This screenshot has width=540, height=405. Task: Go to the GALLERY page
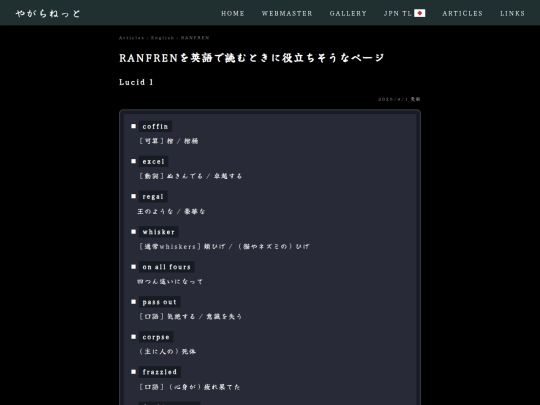[348, 13]
